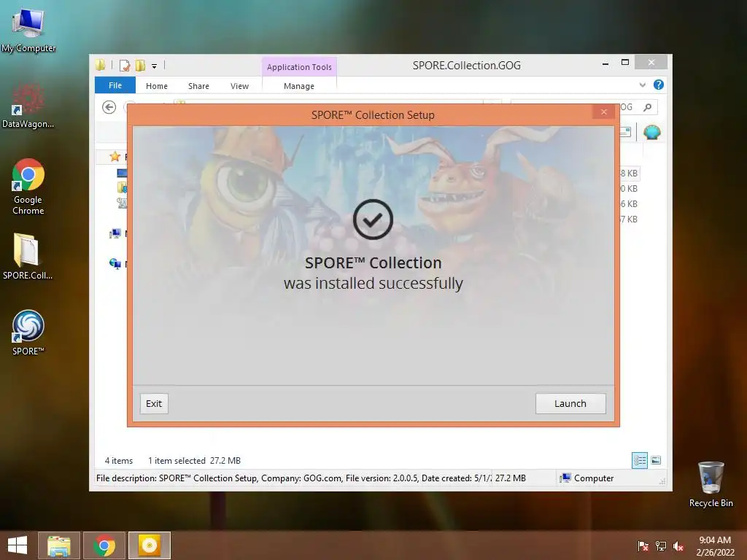
Task: Open the Windows Start button
Action: [18, 545]
